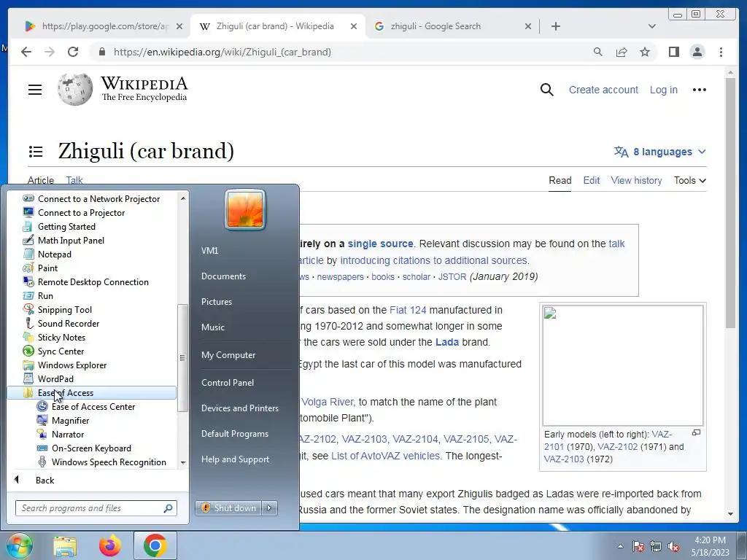Open My Computer from the Start menu
The width and height of the screenshot is (747, 560).
coord(228,355)
